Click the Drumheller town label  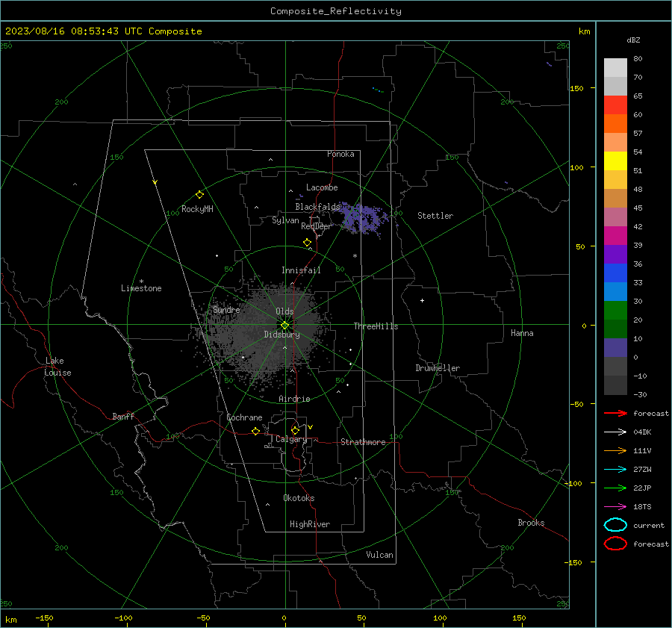pyautogui.click(x=438, y=368)
